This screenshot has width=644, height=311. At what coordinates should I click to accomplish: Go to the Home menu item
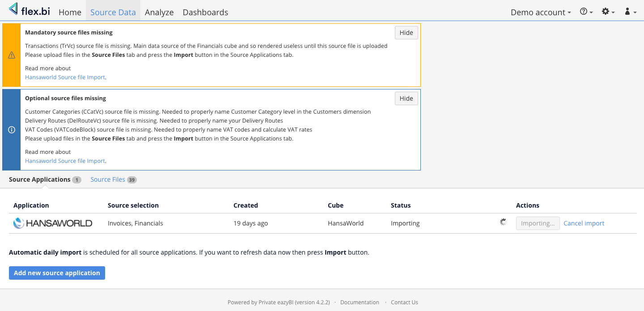tap(70, 13)
